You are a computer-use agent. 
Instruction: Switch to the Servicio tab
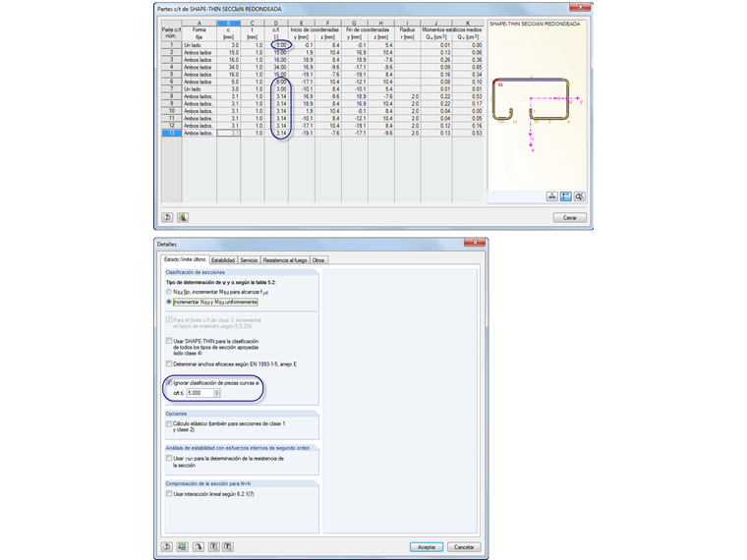pyautogui.click(x=249, y=260)
